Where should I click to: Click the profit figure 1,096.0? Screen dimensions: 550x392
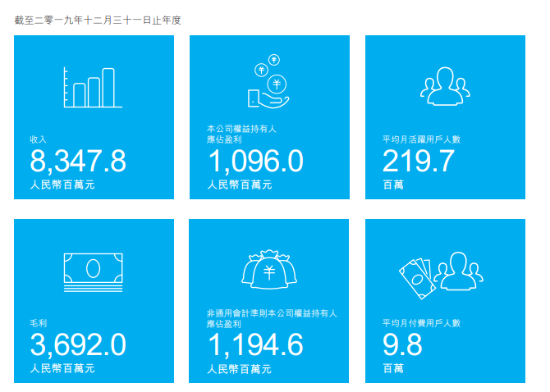pos(254,162)
